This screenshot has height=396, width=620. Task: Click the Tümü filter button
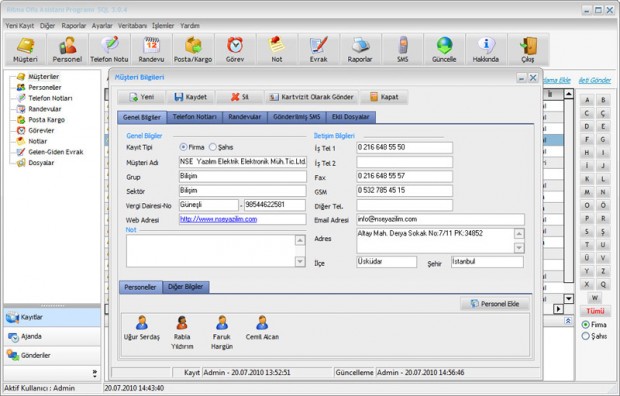click(x=595, y=311)
